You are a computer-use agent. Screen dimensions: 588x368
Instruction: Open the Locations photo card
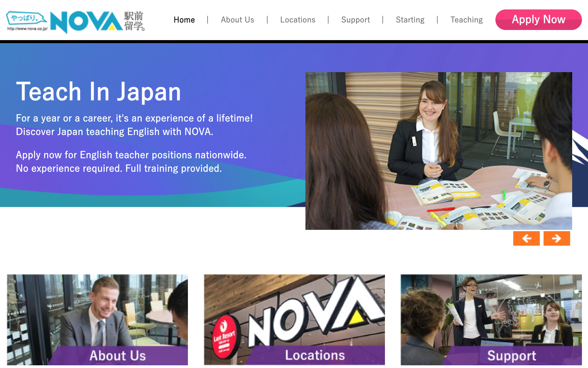pos(294,320)
